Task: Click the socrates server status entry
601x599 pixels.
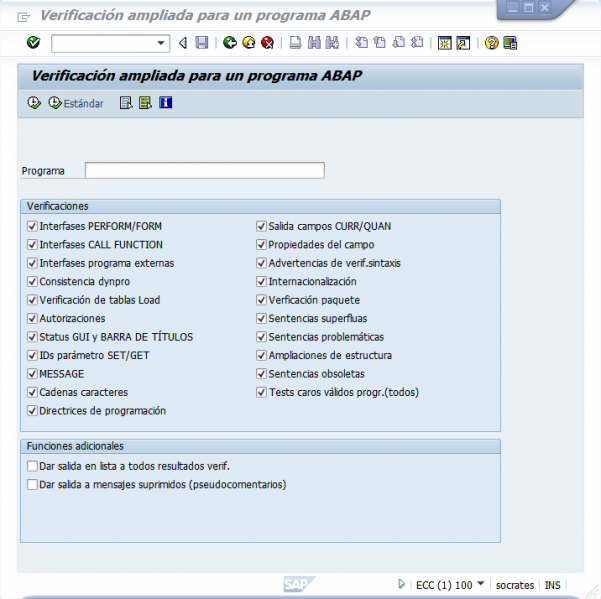Action: click(x=514, y=585)
